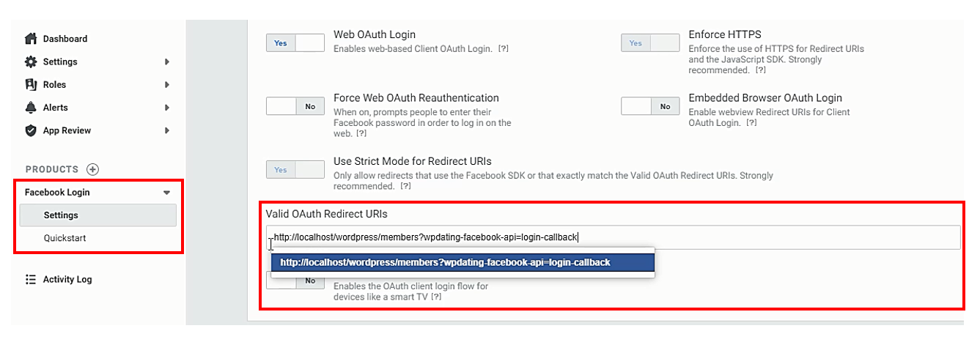Turn on Embedded Browser OAuth Login toggle
Screen dimensions: 980x342
(x=650, y=106)
